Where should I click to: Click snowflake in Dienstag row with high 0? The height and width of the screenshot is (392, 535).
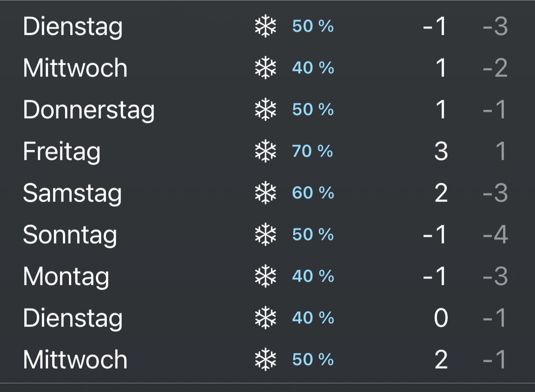265,318
